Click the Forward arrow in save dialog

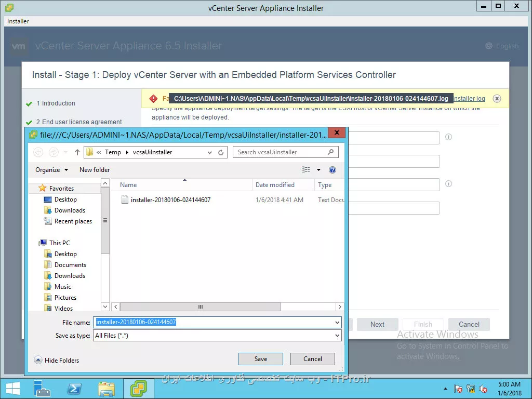(x=54, y=152)
